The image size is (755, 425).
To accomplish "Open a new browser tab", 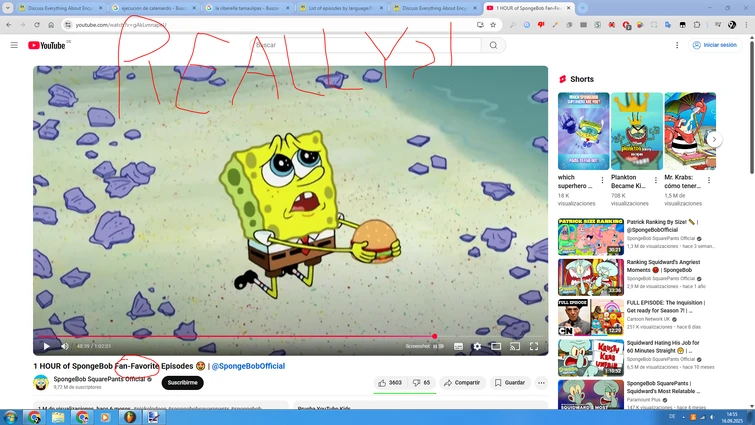I will coord(582,8).
